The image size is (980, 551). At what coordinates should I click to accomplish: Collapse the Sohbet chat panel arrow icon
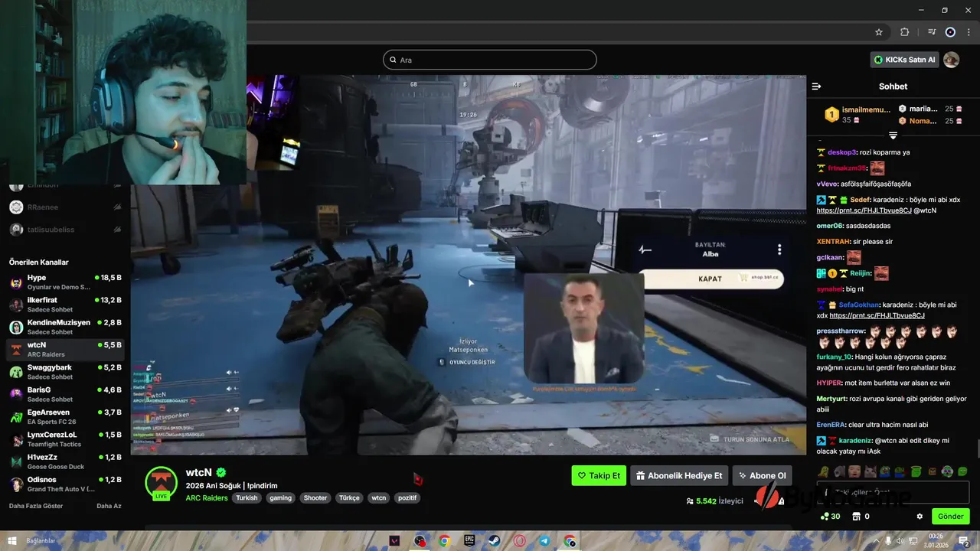click(816, 86)
